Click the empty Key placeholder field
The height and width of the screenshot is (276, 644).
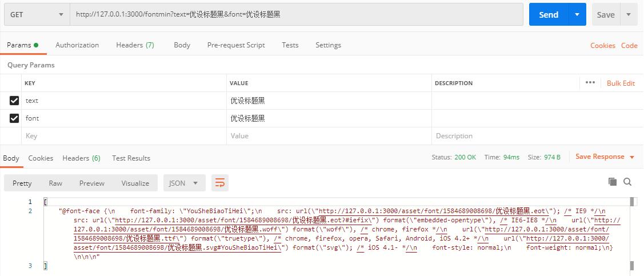coord(123,136)
